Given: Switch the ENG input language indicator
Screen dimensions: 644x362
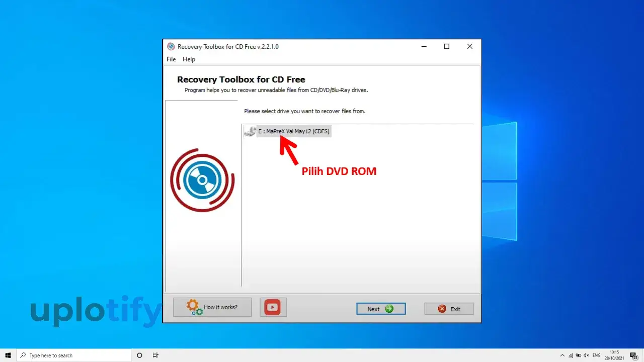Looking at the screenshot, I should pos(597,355).
